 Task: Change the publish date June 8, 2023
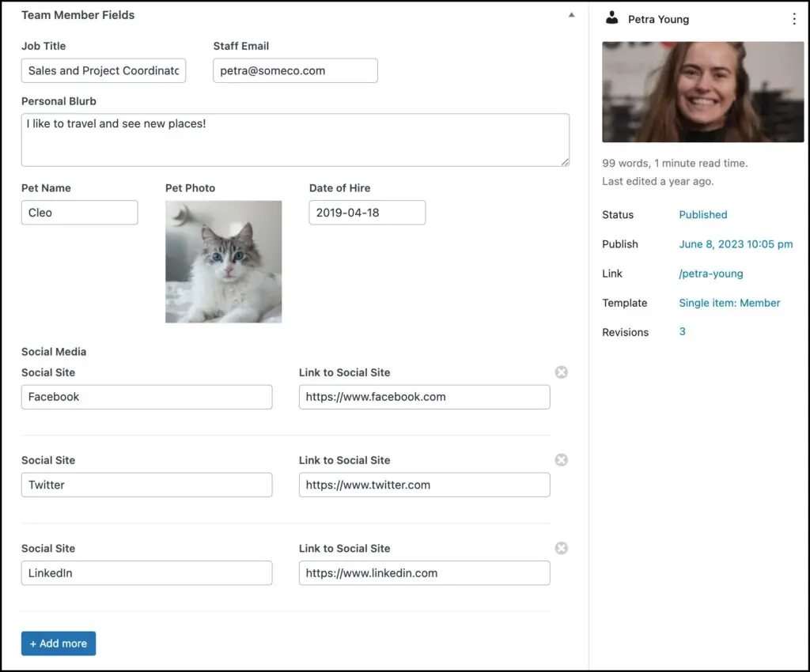point(736,244)
